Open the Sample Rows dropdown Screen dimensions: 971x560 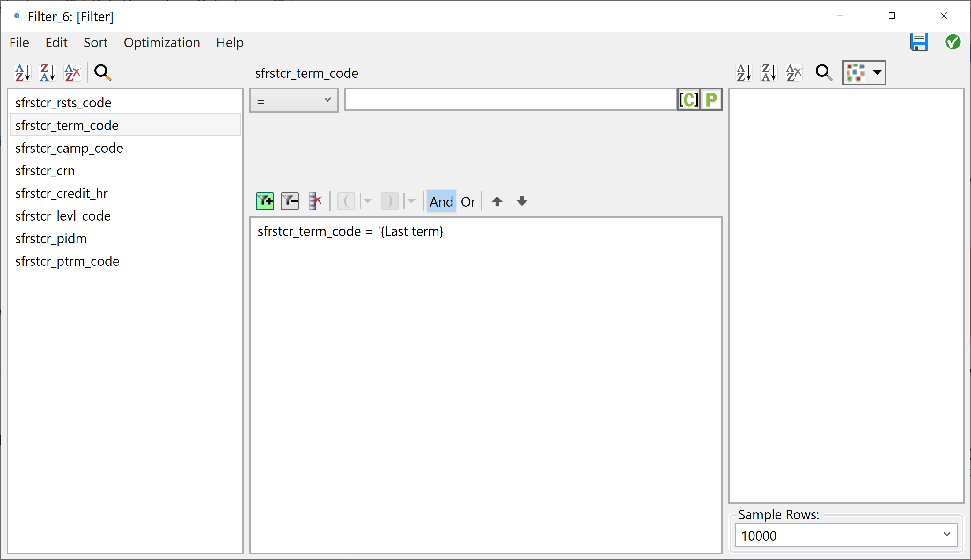coord(846,535)
